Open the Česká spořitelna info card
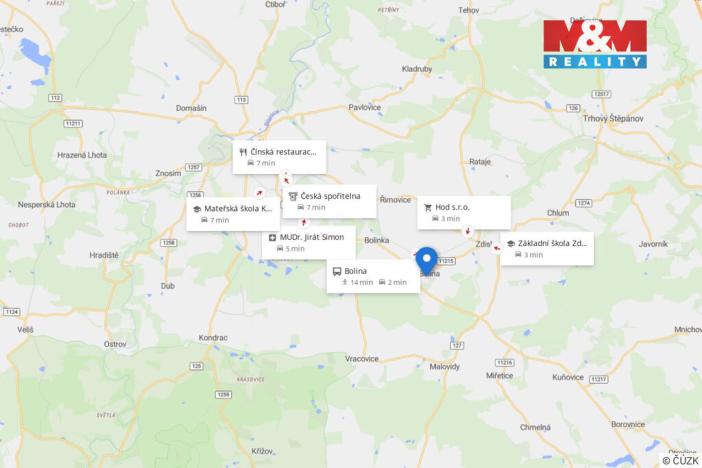This screenshot has height=468, width=702. point(330,202)
